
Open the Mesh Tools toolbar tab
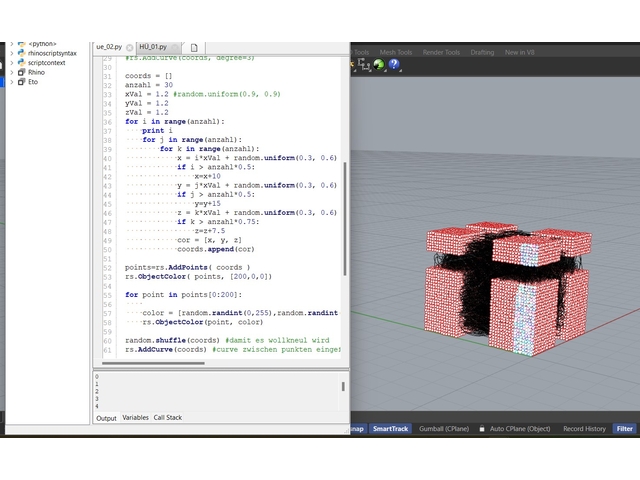pos(396,52)
